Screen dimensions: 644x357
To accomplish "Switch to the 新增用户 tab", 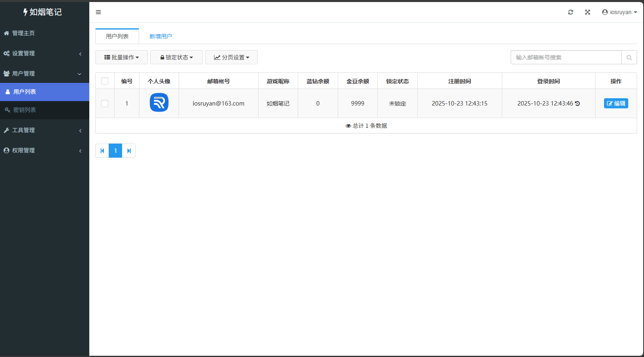I will pos(160,36).
